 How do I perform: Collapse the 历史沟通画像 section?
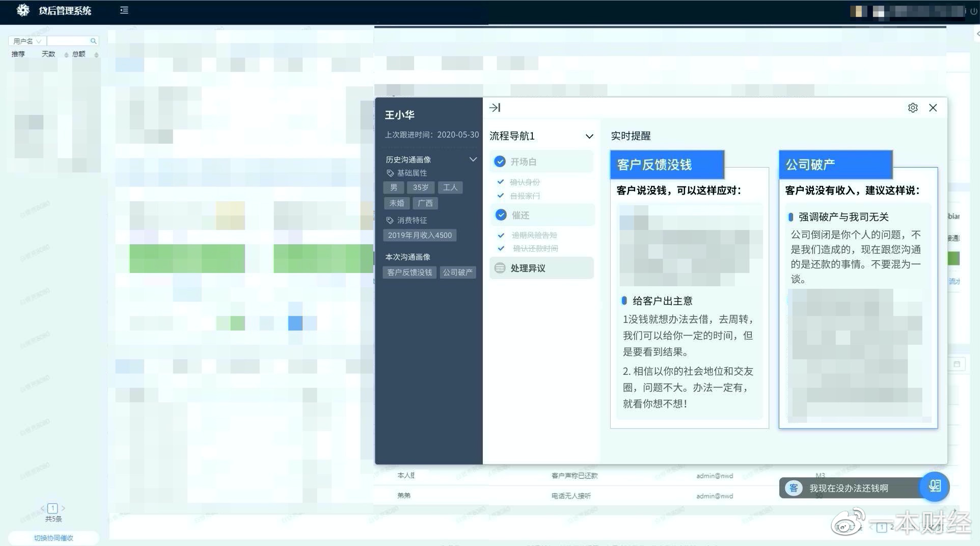pyautogui.click(x=473, y=159)
